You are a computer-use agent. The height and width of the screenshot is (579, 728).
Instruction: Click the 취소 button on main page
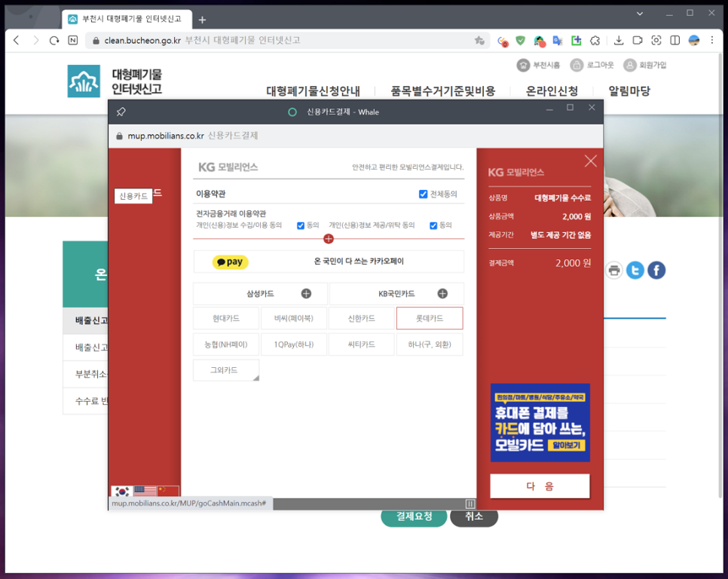pyautogui.click(x=474, y=516)
